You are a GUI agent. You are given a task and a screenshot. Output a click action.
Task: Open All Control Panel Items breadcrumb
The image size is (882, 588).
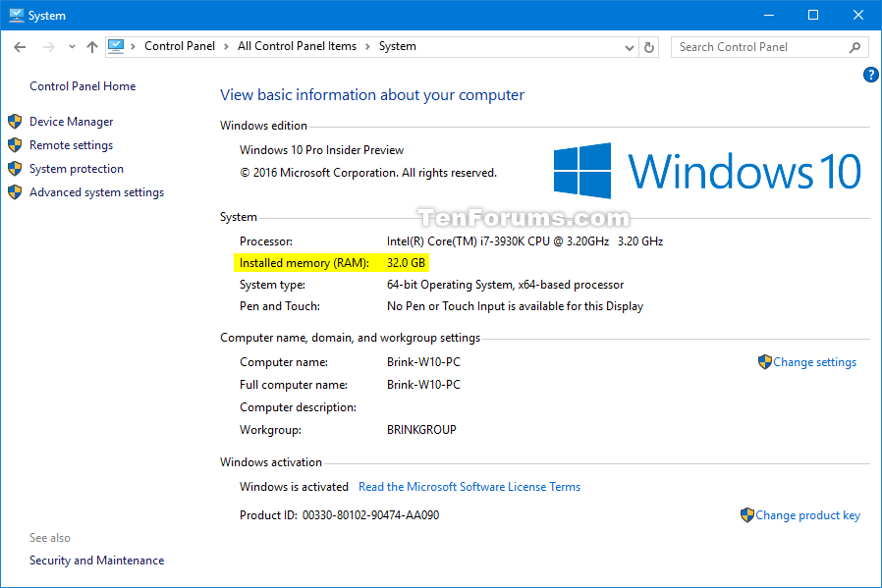click(x=297, y=46)
